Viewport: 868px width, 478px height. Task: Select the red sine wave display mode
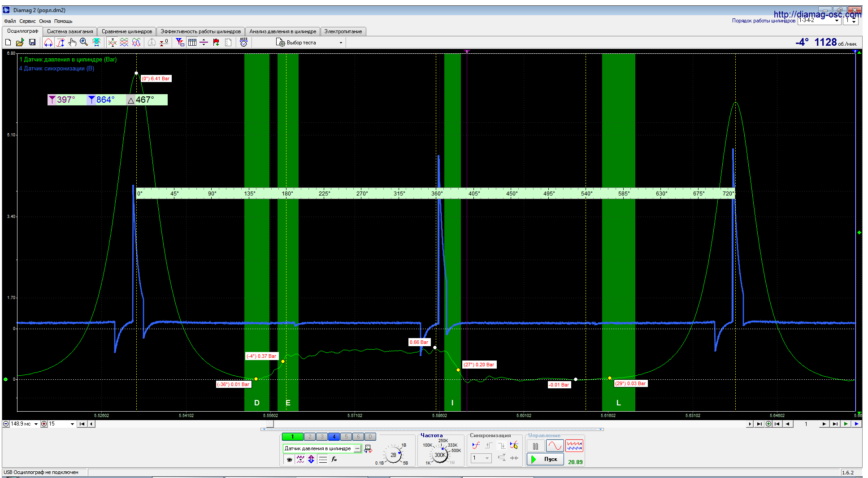pos(555,446)
